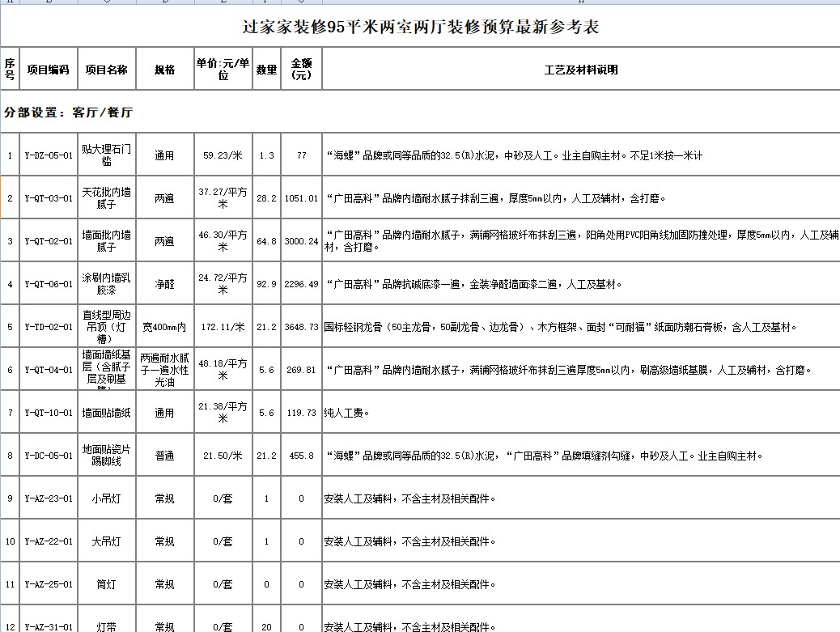Select the code cell Y-AZ-22-01

pos(49,541)
